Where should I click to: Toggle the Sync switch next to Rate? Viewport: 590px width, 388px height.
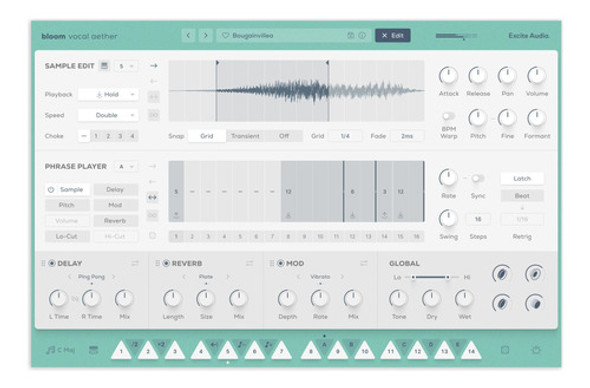coord(478,178)
